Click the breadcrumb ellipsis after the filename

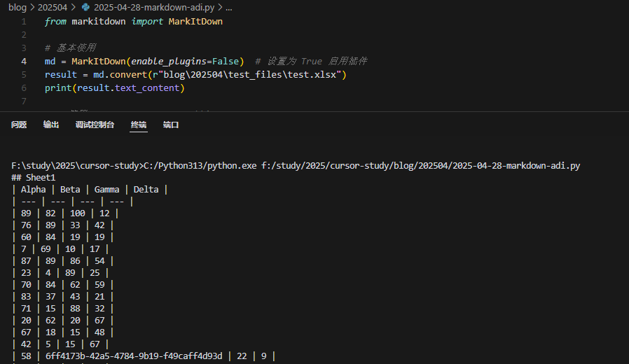pyautogui.click(x=229, y=7)
